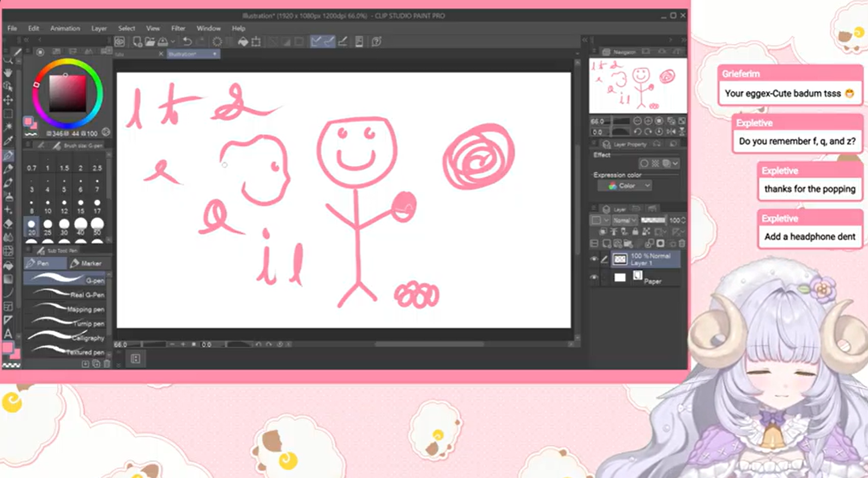Toggle visibility of the Paper layer
The width and height of the screenshot is (868, 478).
pos(594,278)
